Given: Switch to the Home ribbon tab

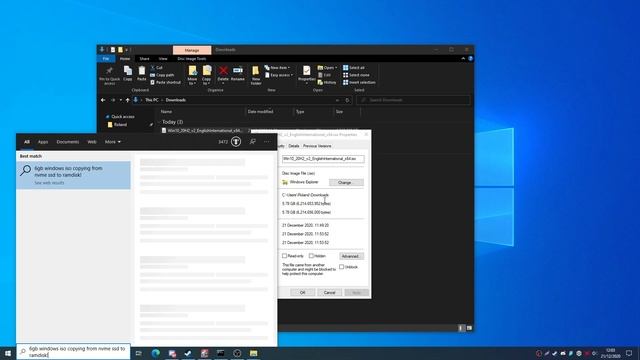Looking at the screenshot, I should click(x=125, y=59).
